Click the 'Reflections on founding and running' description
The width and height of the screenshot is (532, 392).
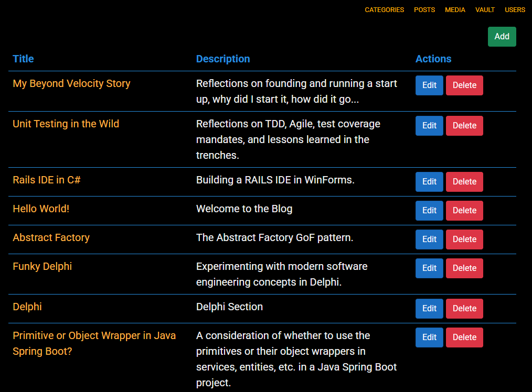[296, 92]
